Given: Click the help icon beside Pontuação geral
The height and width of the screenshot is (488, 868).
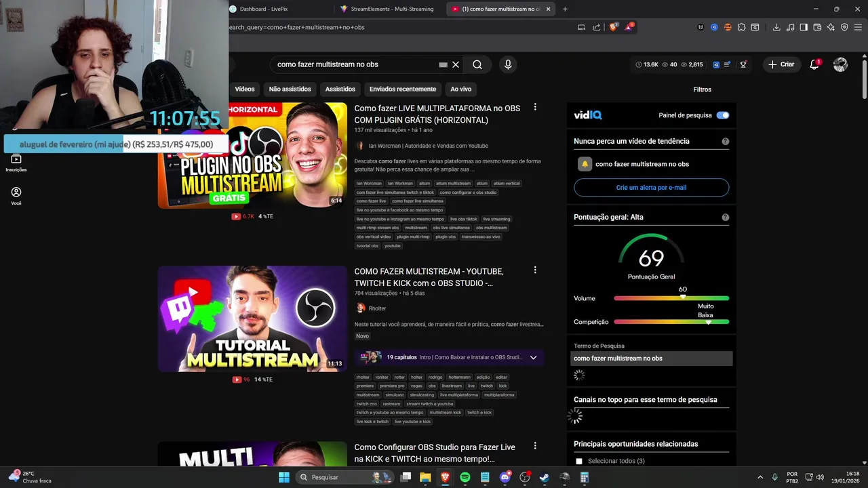Looking at the screenshot, I should (x=726, y=218).
